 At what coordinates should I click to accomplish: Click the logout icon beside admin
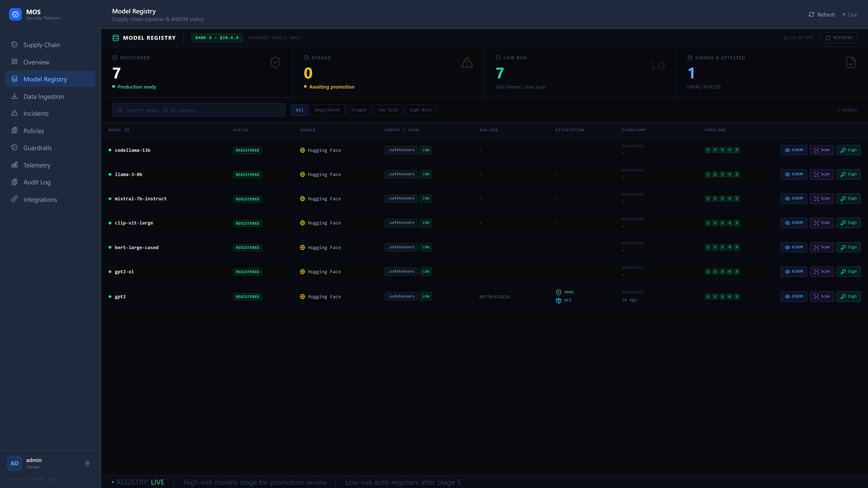click(x=87, y=464)
